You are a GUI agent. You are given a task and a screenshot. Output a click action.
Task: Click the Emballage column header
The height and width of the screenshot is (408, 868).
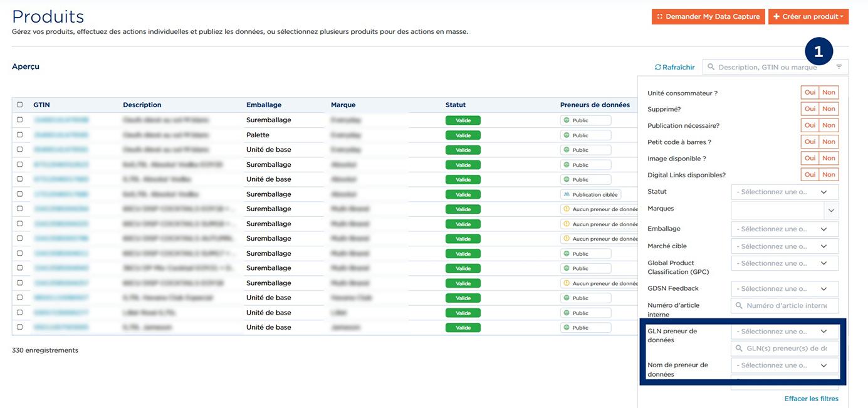264,105
